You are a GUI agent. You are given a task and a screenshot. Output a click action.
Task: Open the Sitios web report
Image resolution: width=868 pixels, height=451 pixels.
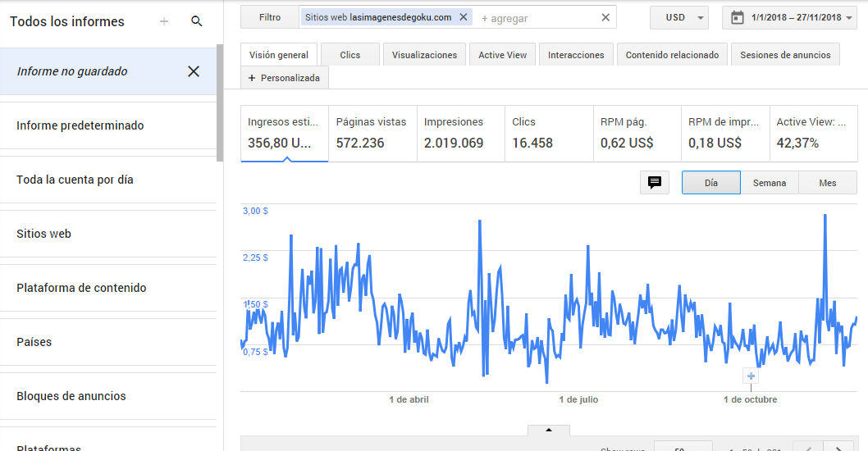pyautogui.click(x=108, y=234)
